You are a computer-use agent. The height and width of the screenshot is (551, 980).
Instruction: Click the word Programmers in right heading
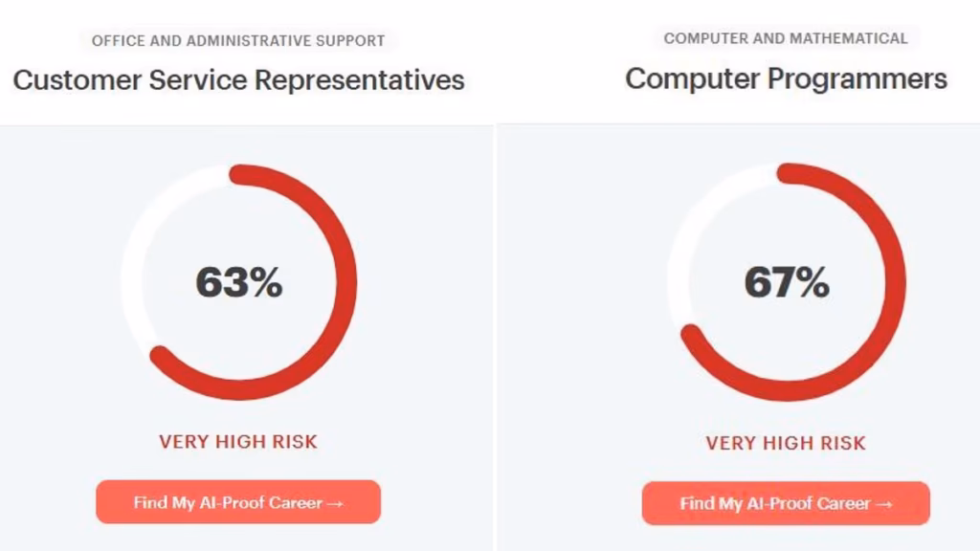[857, 78]
